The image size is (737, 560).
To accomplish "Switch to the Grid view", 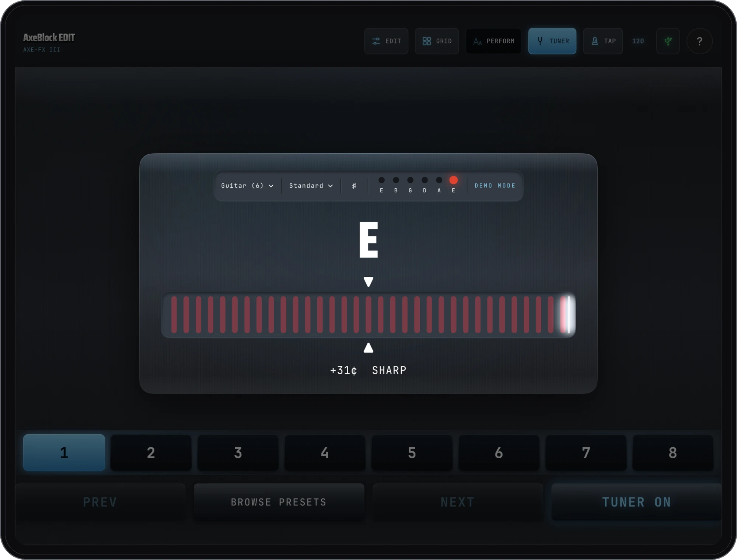I will coord(437,41).
